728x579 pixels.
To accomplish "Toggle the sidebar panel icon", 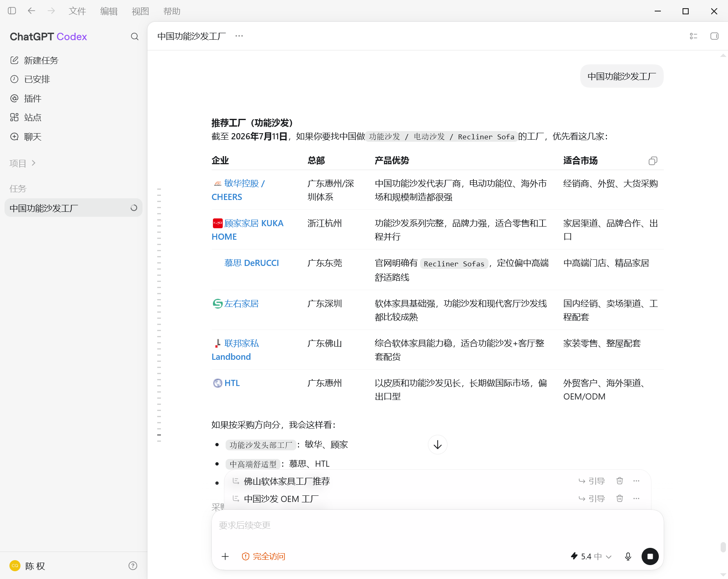I will click(12, 11).
